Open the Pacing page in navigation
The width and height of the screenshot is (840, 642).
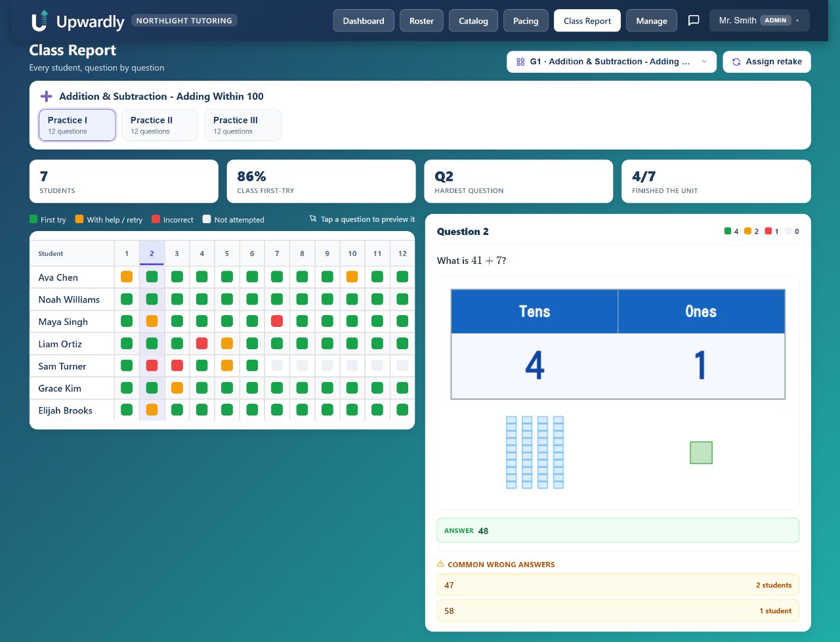tap(526, 21)
